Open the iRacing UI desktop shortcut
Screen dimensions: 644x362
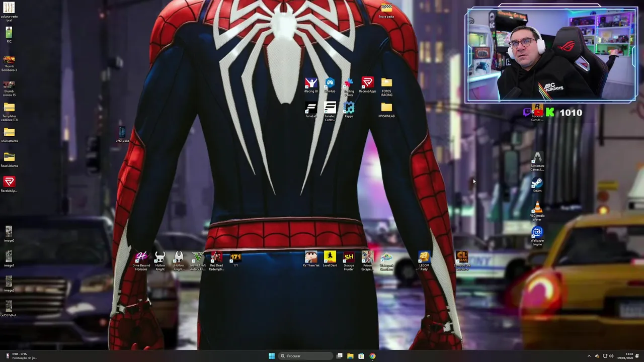(x=311, y=85)
